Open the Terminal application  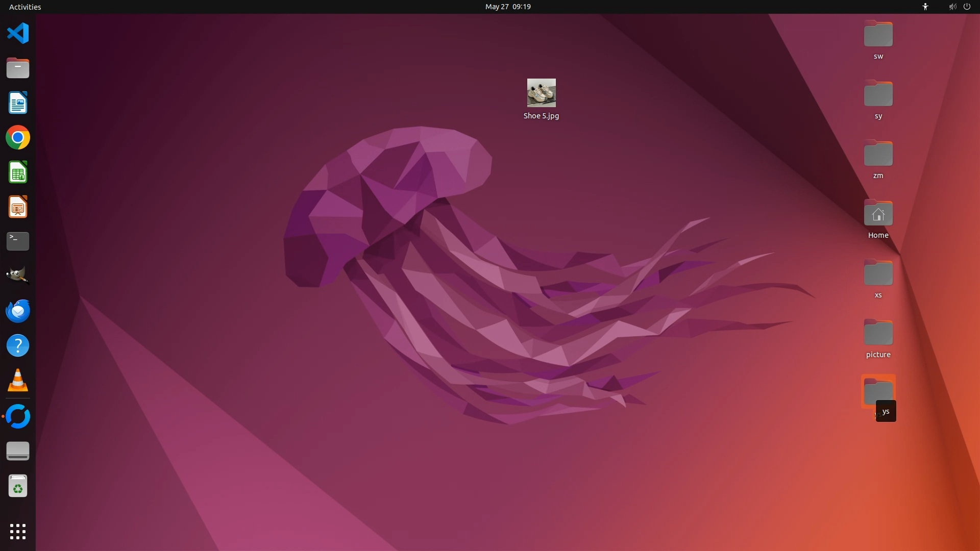[18, 241]
